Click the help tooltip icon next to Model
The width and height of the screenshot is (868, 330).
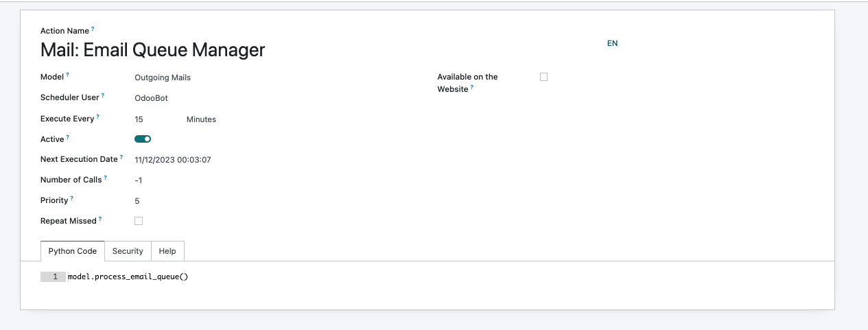click(x=68, y=75)
